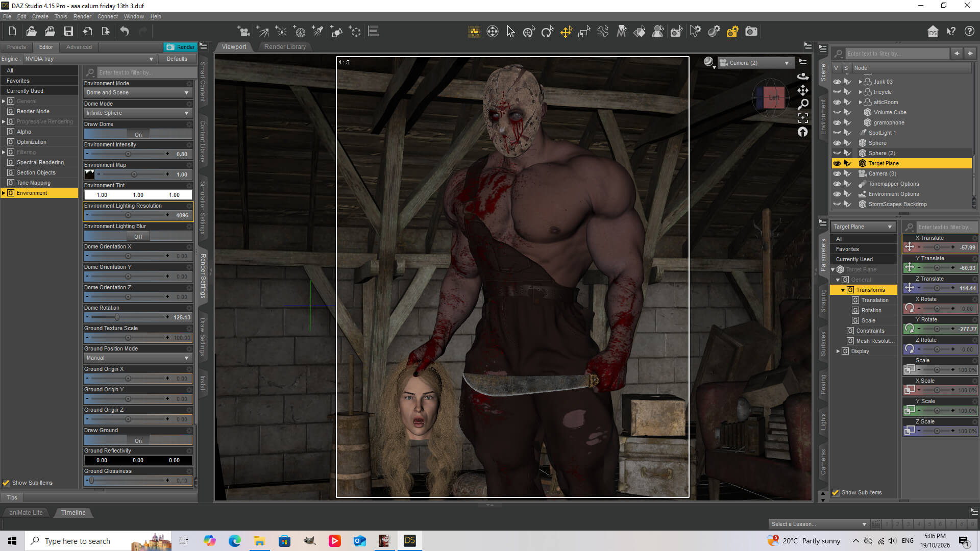
Task: Toggle visibility eye for gramophone node
Action: [837, 122]
